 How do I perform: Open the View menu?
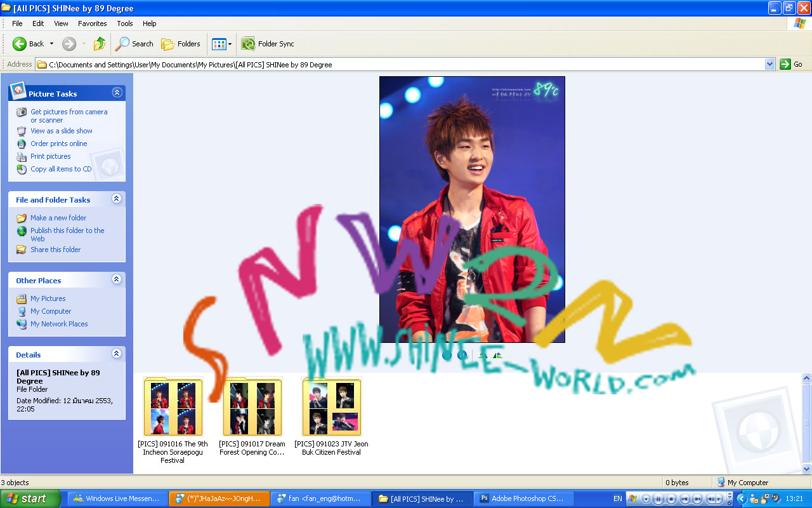pos(61,23)
